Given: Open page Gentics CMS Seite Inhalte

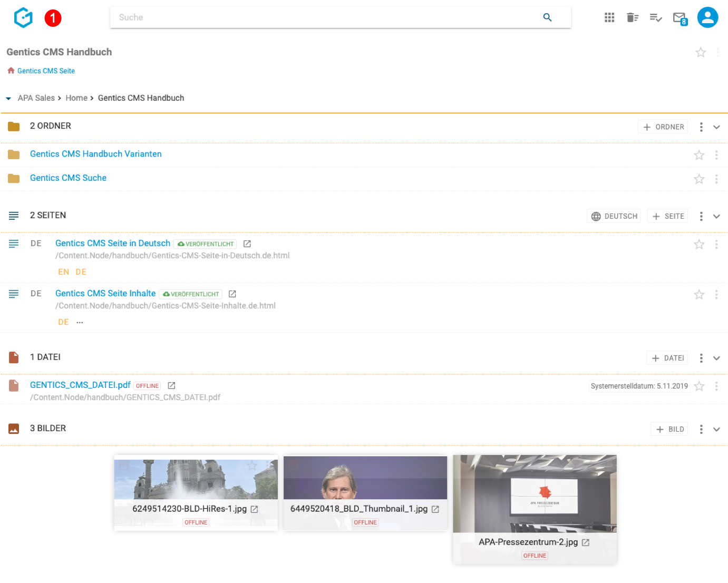Looking at the screenshot, I should (105, 293).
